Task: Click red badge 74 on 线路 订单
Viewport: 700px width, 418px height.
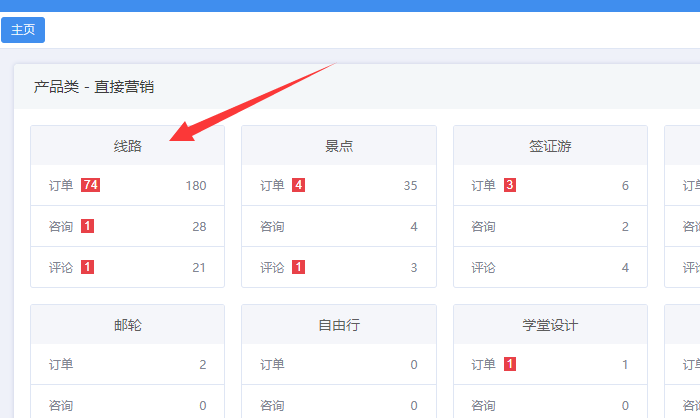Action: (91, 185)
